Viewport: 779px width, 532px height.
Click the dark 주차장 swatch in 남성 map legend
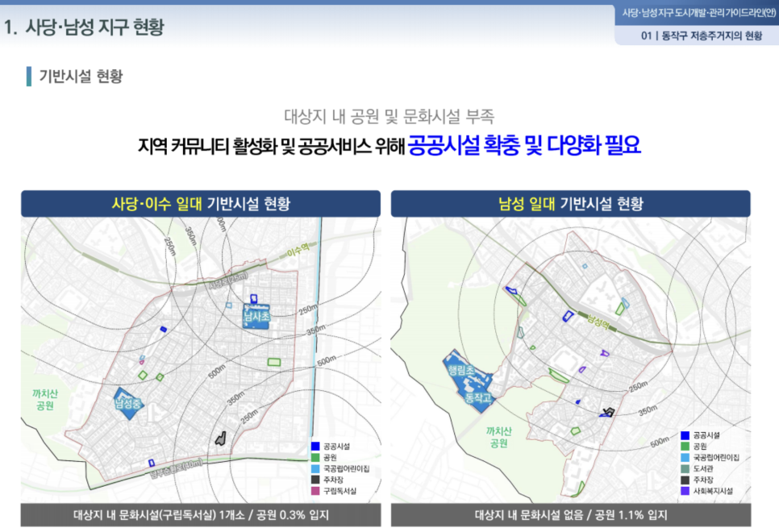click(685, 480)
